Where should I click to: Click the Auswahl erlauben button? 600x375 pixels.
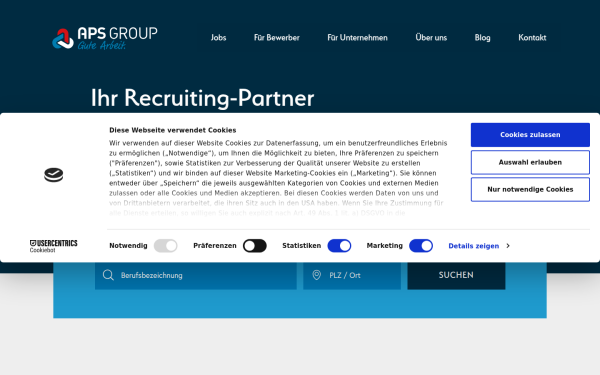pyautogui.click(x=530, y=162)
